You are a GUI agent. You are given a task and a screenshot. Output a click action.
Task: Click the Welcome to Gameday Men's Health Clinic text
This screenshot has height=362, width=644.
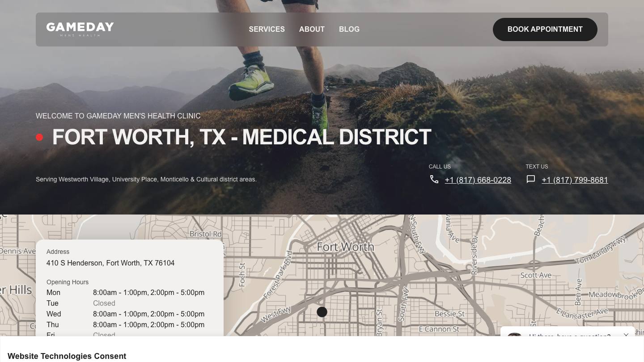pyautogui.click(x=118, y=116)
